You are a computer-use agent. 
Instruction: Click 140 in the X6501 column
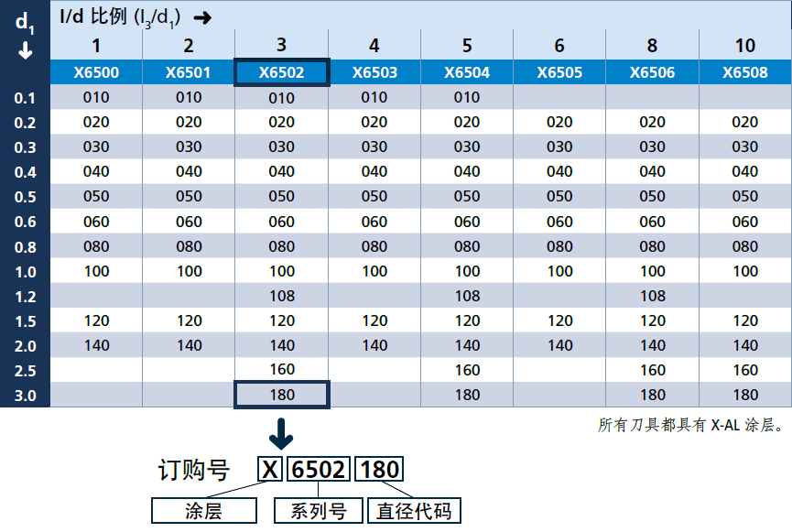[x=189, y=345]
